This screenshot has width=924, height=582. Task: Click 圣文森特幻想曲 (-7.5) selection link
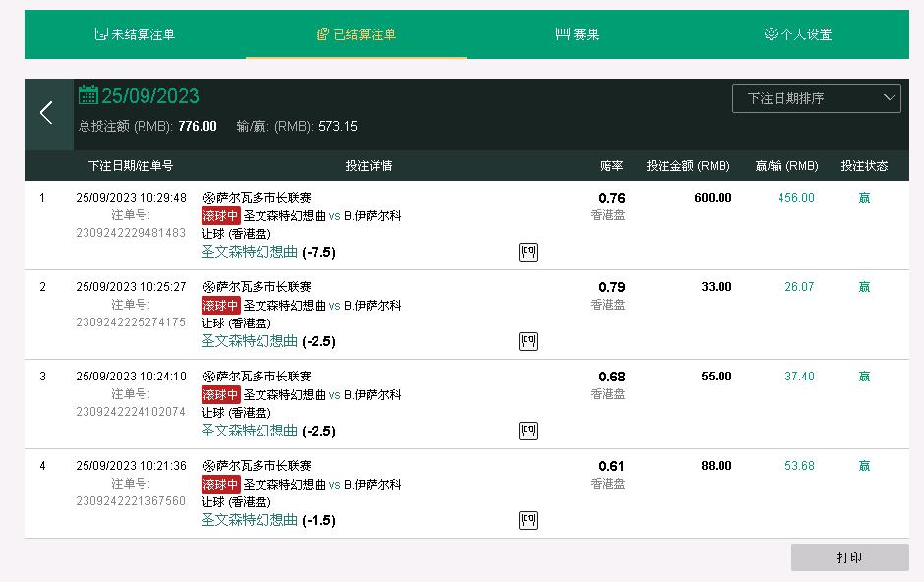point(267,252)
